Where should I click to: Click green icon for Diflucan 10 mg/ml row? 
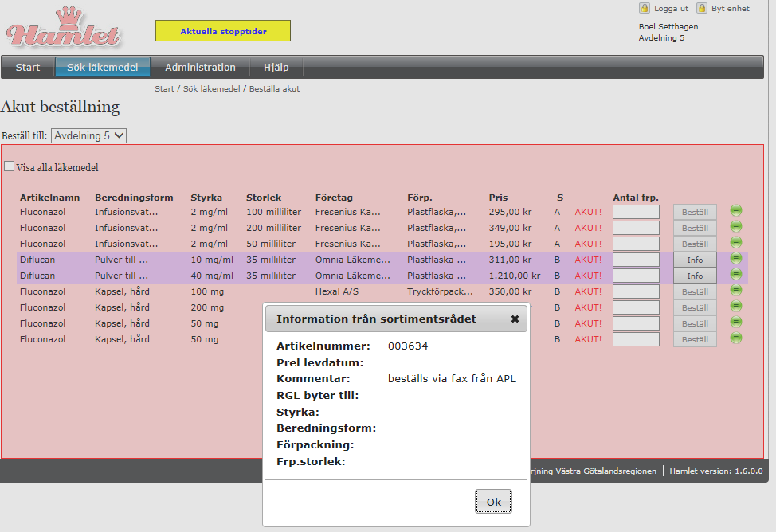tap(736, 258)
